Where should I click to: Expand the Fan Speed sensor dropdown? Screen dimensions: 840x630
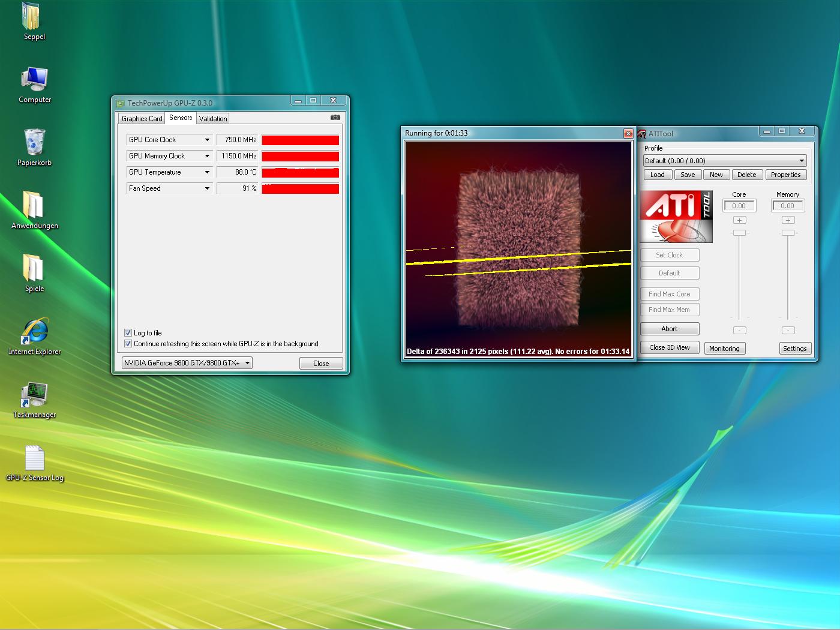click(207, 188)
